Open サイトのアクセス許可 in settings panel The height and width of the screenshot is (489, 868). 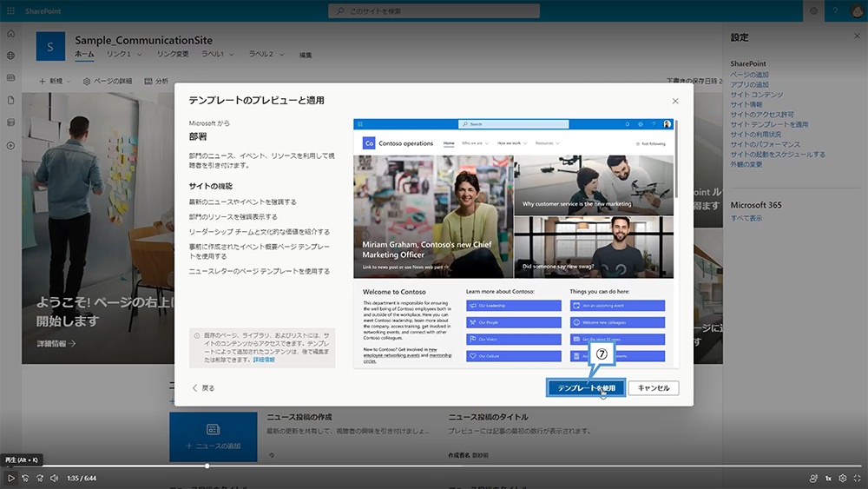tap(762, 114)
